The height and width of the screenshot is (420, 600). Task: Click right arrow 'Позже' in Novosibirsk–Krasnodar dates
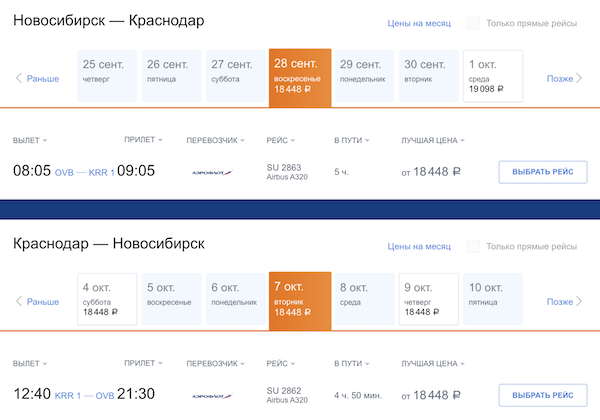tap(564, 79)
